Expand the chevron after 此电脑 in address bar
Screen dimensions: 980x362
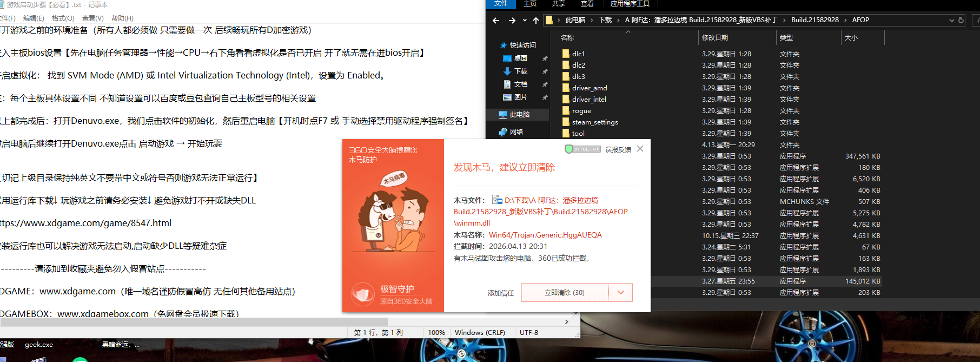coord(592,20)
